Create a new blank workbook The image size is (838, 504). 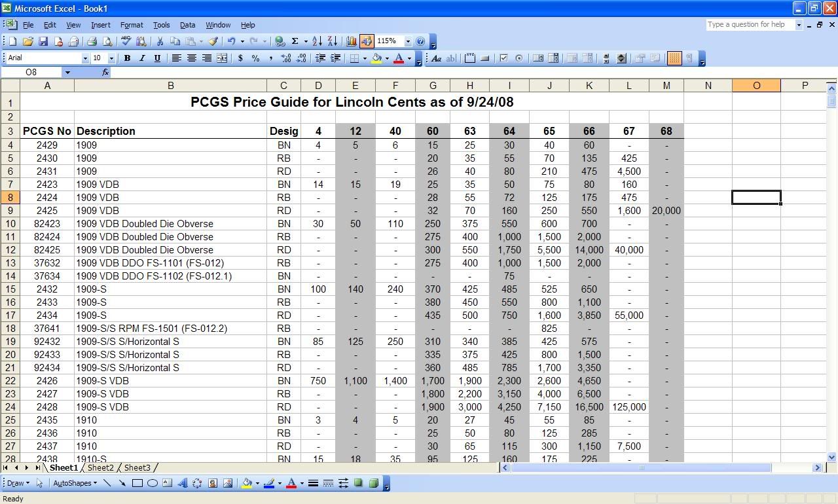click(x=12, y=41)
